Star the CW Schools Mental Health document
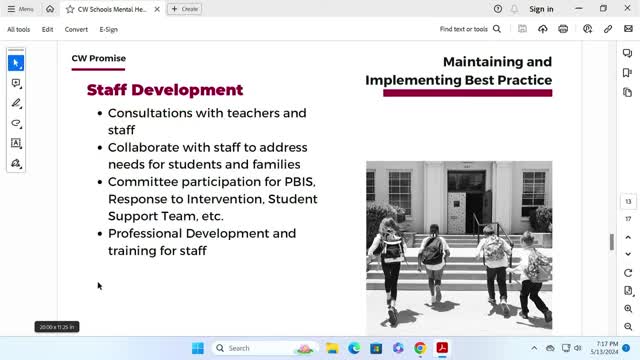 click(x=70, y=9)
